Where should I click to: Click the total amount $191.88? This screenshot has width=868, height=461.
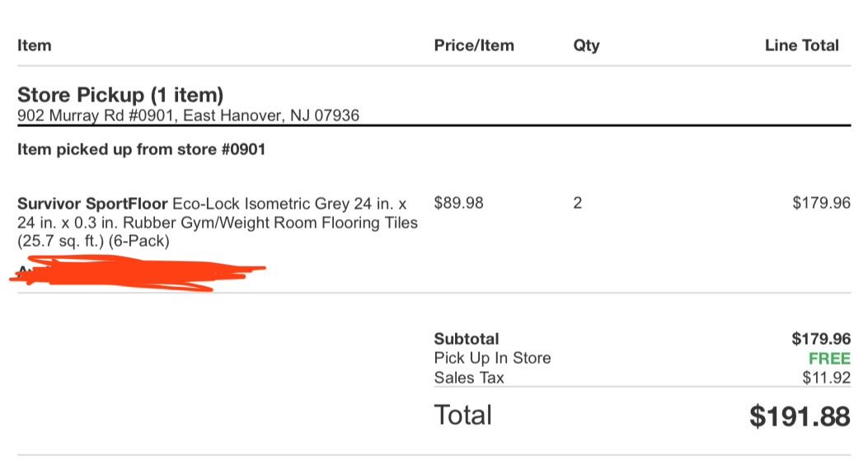tap(799, 416)
